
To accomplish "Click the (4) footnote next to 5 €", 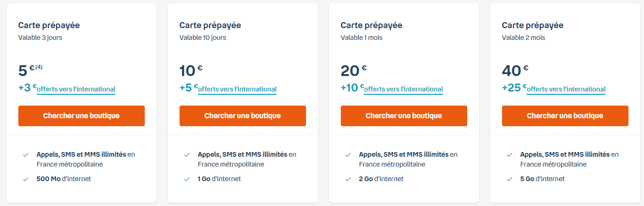I will point(39,67).
